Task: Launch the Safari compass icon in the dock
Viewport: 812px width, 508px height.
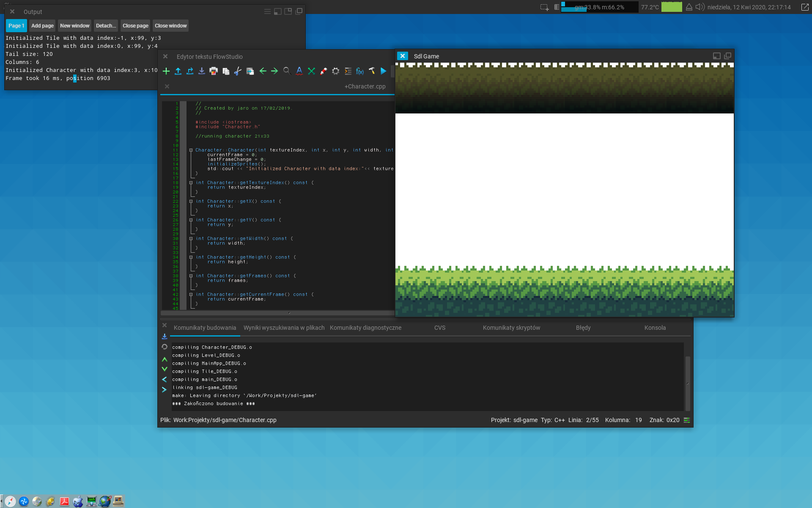Action: click(11, 501)
